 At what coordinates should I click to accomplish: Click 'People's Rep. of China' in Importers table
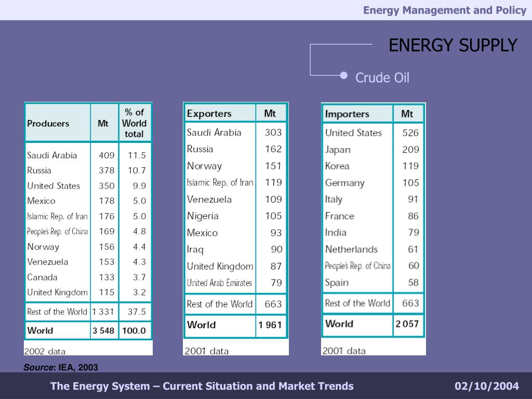point(357,265)
